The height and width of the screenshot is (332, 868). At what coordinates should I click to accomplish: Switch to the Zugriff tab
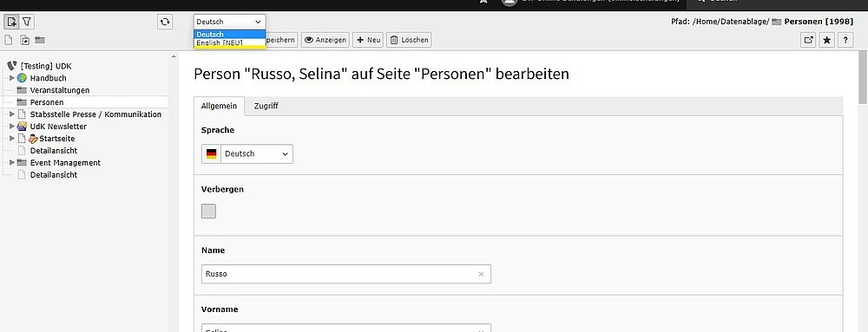pyautogui.click(x=266, y=106)
